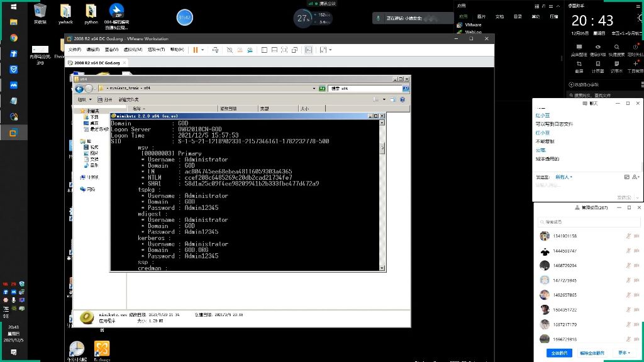The width and height of the screenshot is (644, 362).
Task: Open the 所有人 recipient dropdown in chat
Action: (x=564, y=177)
